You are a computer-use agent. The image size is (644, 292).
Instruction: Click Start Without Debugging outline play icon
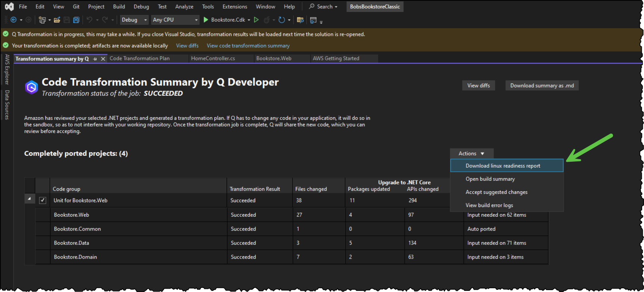click(x=256, y=20)
